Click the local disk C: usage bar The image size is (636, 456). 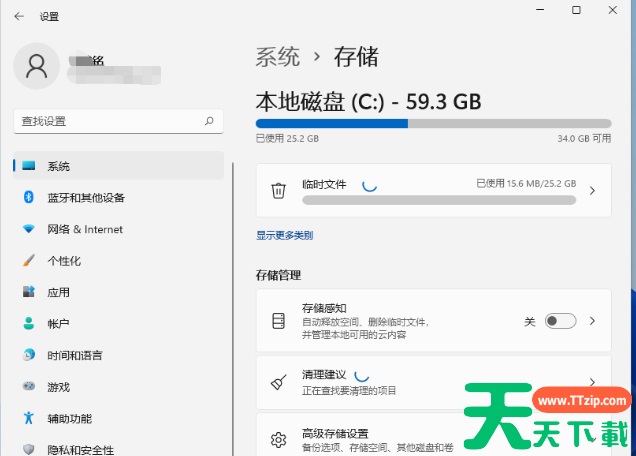click(x=433, y=124)
